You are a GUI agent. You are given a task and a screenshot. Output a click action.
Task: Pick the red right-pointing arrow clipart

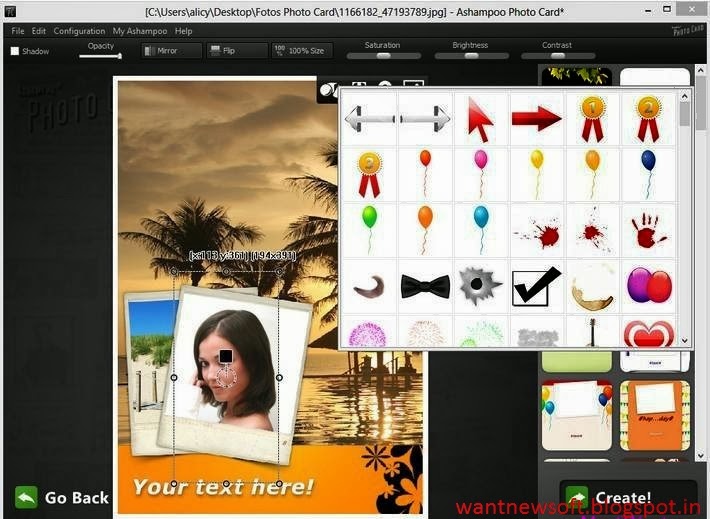[x=537, y=119]
